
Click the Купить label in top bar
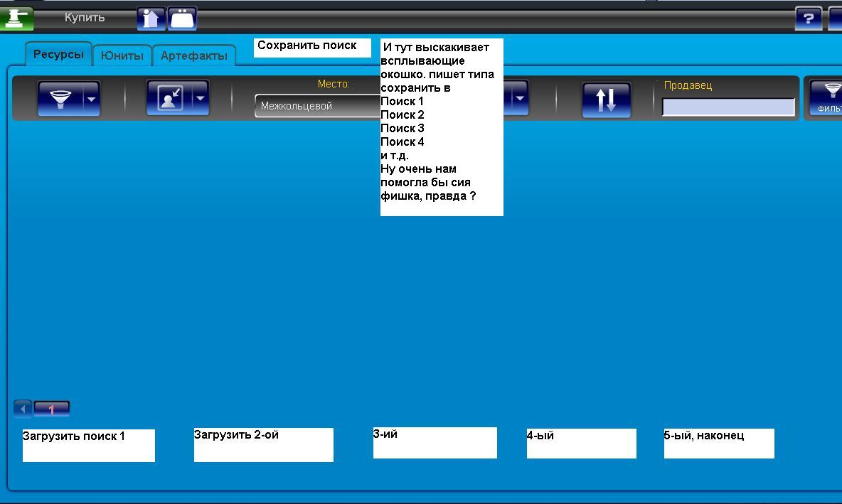(x=85, y=17)
